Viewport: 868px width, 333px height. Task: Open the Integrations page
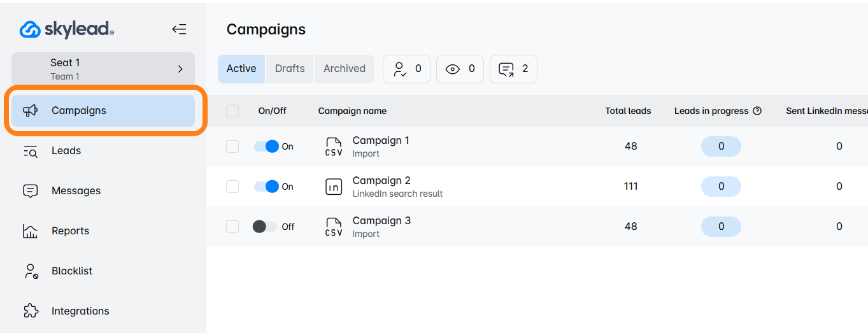[80, 311]
